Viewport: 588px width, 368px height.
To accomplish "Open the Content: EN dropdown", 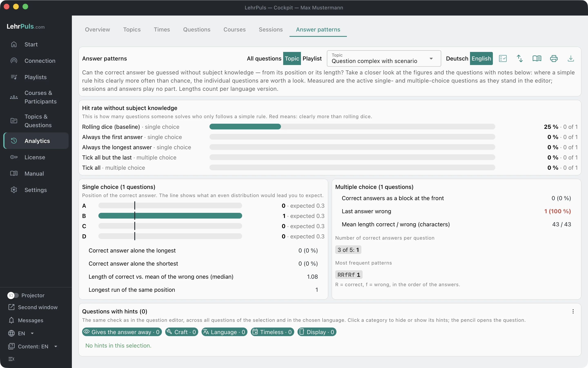I will click(x=33, y=346).
